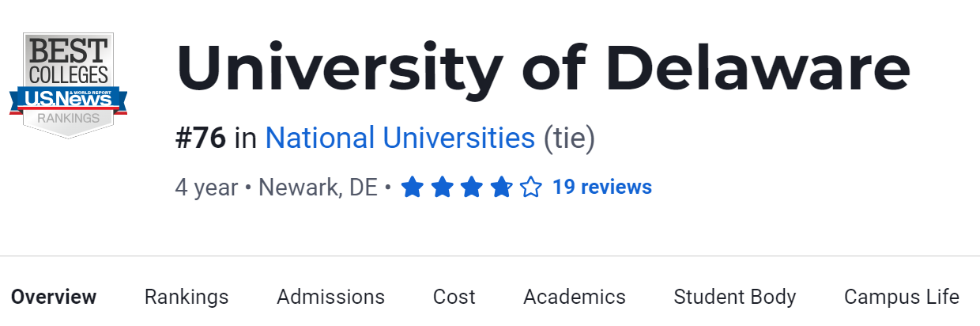Click the fourth half-filled rating star
980x326 pixels.
[x=501, y=188]
